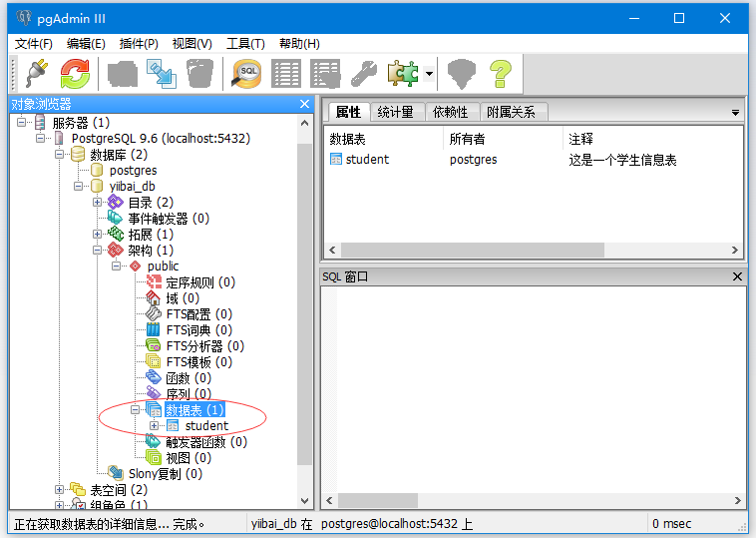Image resolution: width=756 pixels, height=538 pixels.
Task: Click the plugins puzzle piece icon
Action: pos(402,73)
